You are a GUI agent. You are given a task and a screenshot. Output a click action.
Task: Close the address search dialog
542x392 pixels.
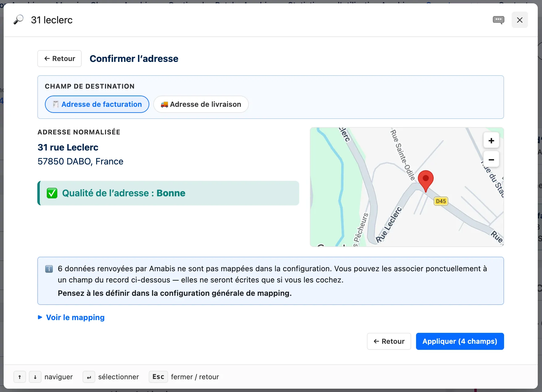tap(520, 20)
